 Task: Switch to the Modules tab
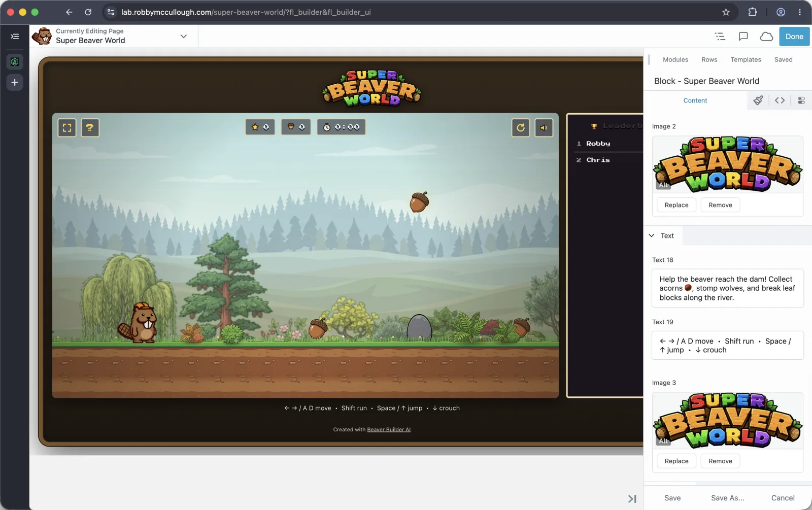[675, 59]
